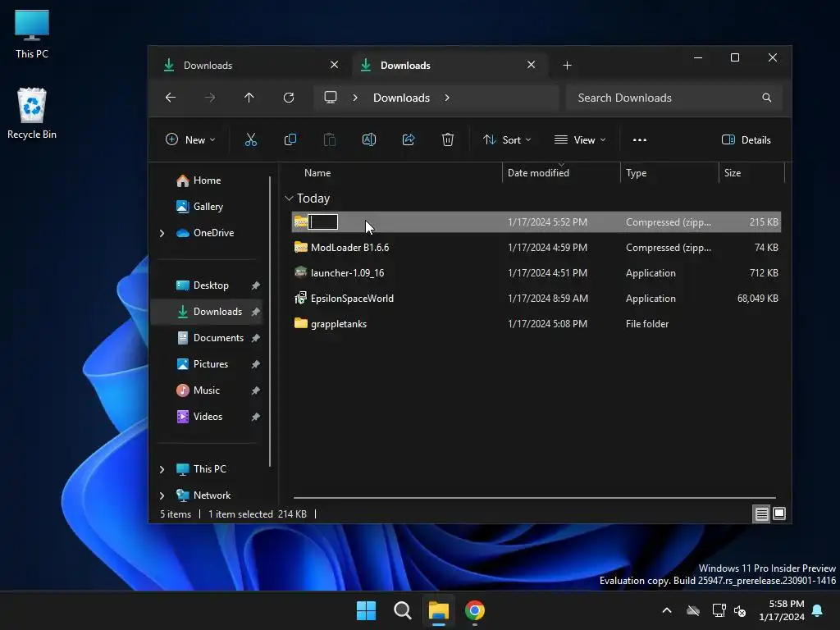
Task: Add a new tab
Action: click(568, 66)
